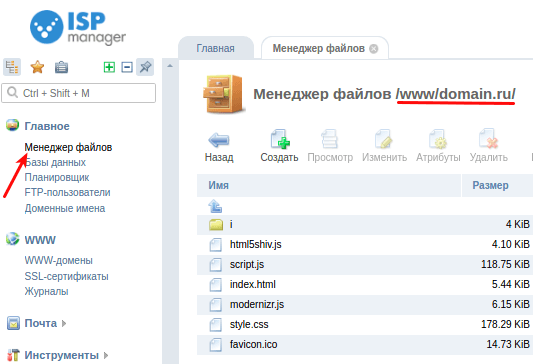Expand the Почта section arrow

(x=64, y=323)
